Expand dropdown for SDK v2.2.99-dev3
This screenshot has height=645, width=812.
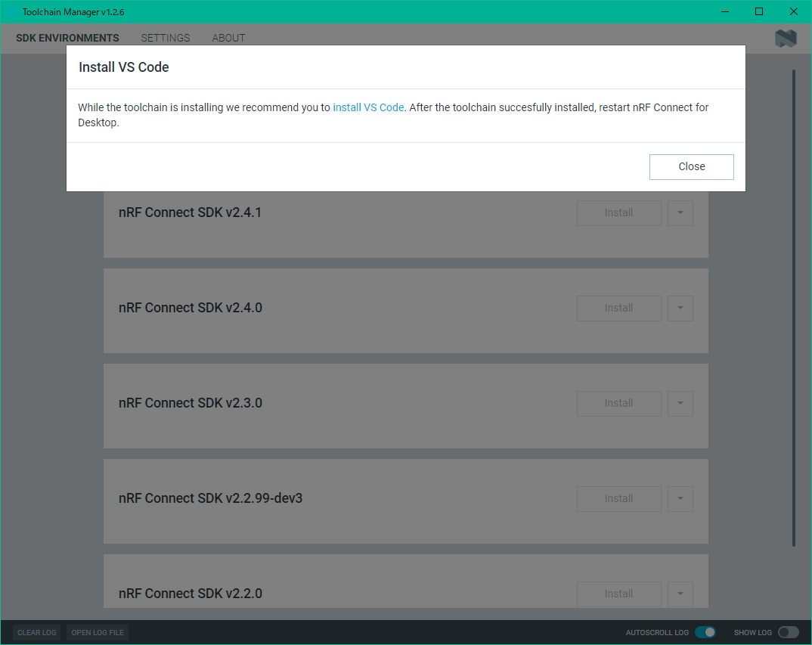(x=680, y=499)
